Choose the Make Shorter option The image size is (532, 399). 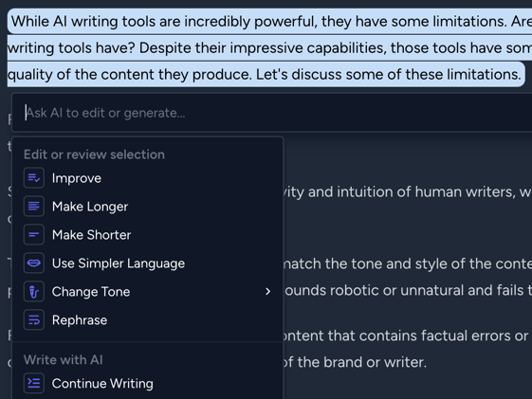[148, 235]
